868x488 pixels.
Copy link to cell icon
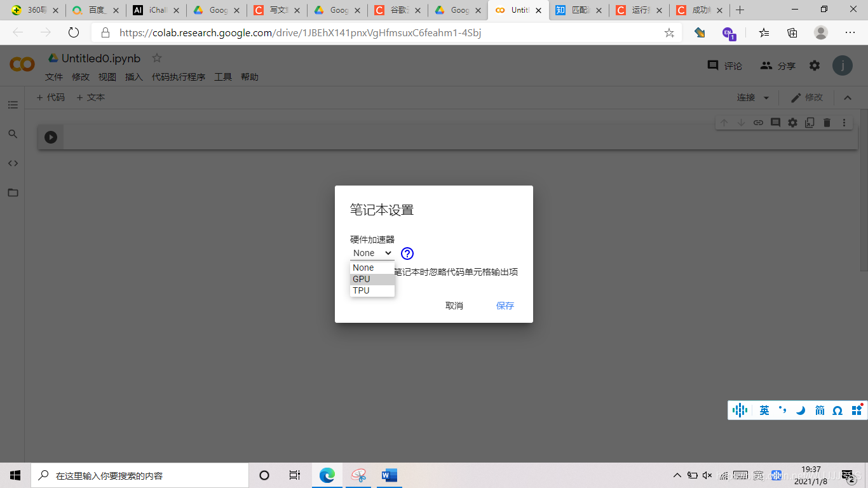pos(758,123)
